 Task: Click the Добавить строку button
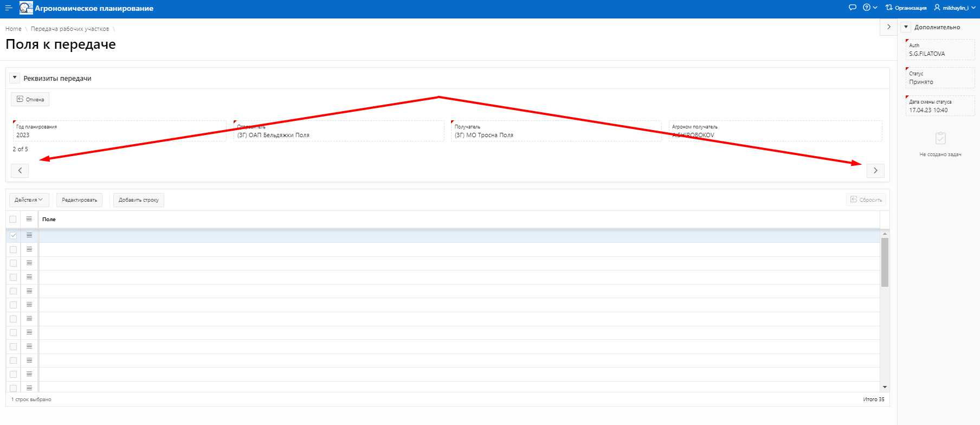coord(138,200)
